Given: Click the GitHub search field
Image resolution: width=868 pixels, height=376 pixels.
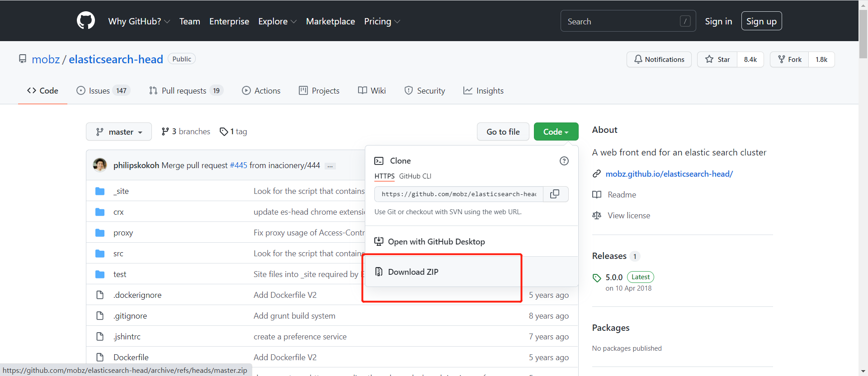Looking at the screenshot, I should (x=622, y=21).
